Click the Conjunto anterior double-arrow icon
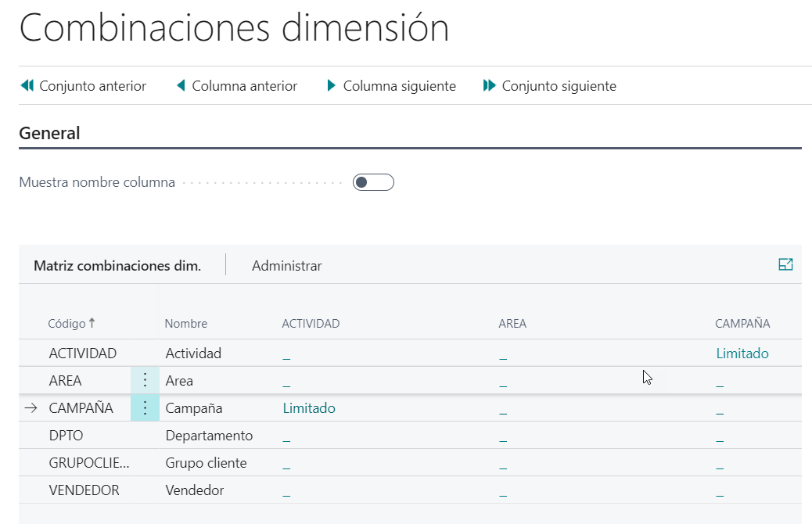 [27, 86]
